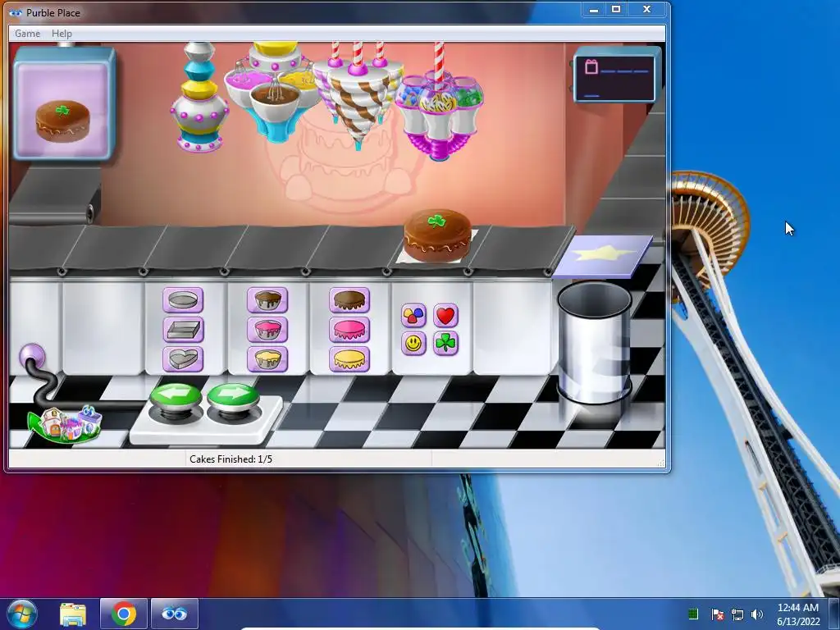Open the Game menu
Screen dimensions: 840x630
click(x=27, y=33)
